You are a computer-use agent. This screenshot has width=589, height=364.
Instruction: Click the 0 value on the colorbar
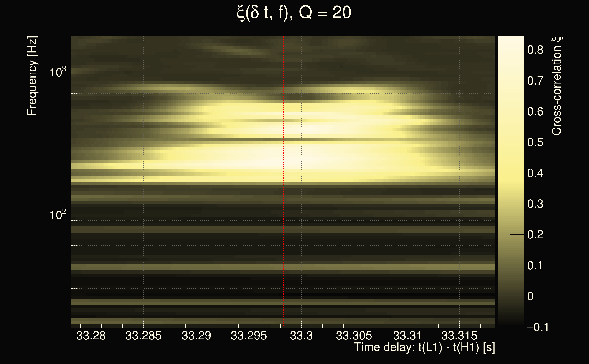click(530, 296)
